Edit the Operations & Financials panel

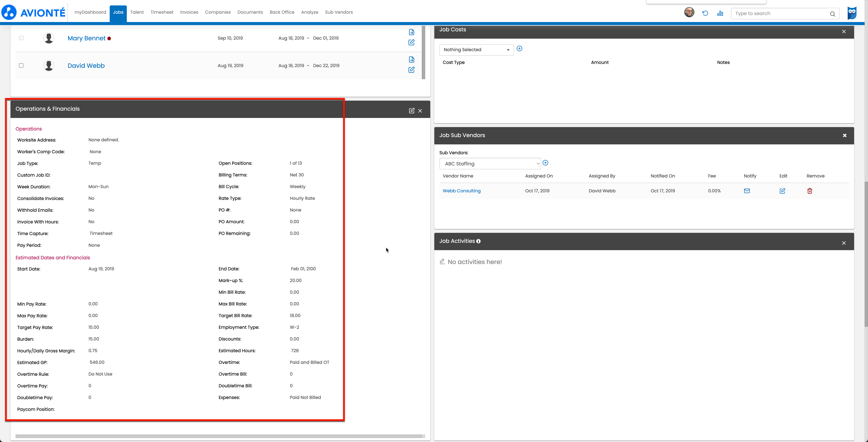tap(411, 111)
